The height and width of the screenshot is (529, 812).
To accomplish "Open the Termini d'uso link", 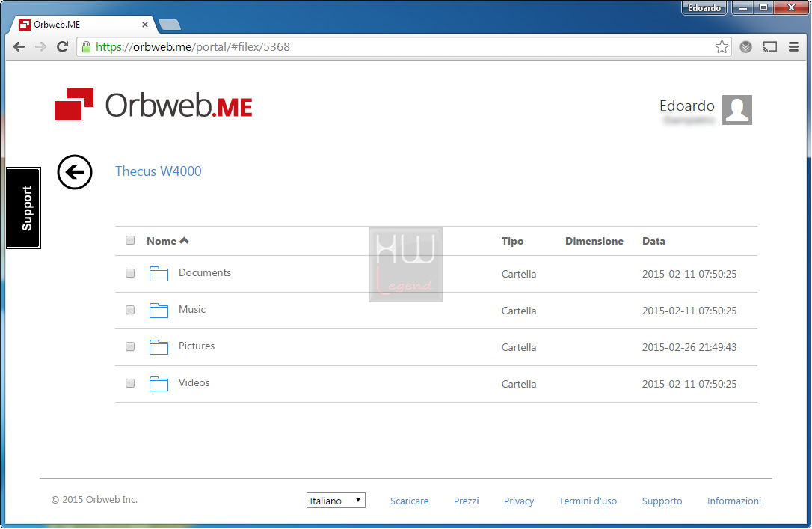I will coord(588,501).
